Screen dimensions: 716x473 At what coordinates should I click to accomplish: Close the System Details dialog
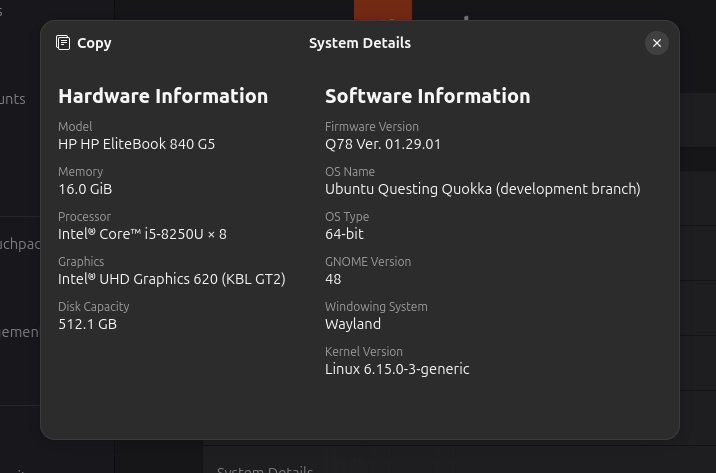pyautogui.click(x=656, y=43)
